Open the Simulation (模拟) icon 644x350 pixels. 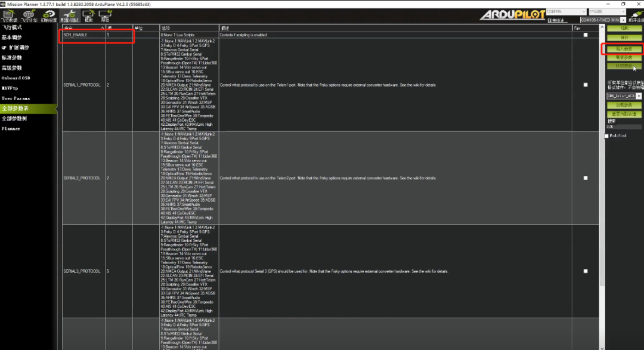pos(88,16)
